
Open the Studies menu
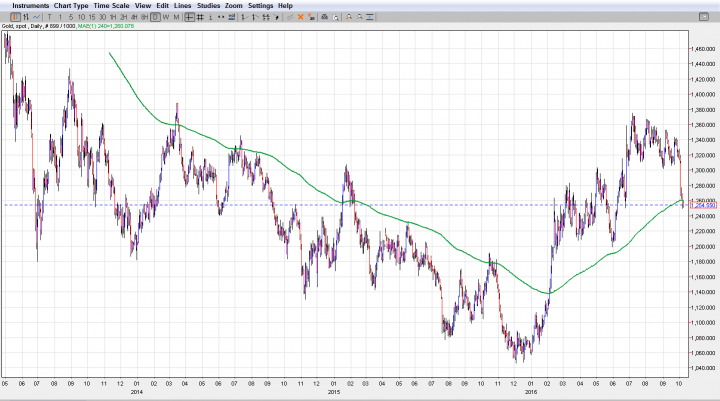pos(208,6)
